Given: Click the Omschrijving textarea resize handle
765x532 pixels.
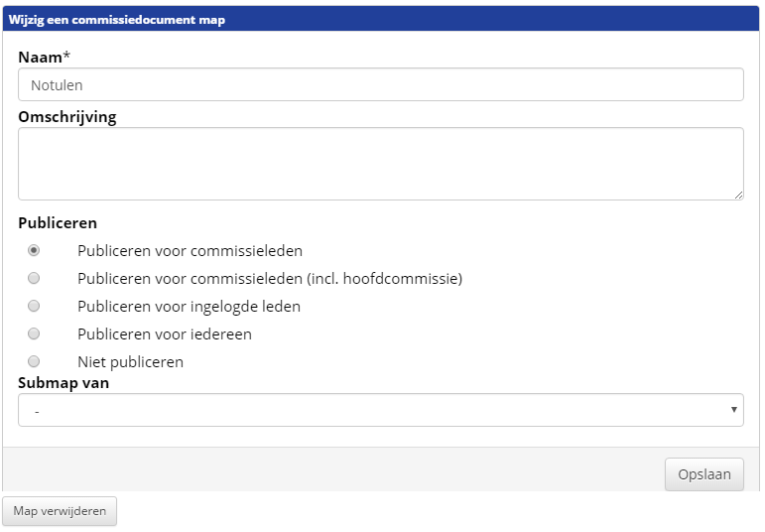Looking at the screenshot, I should [x=738, y=195].
